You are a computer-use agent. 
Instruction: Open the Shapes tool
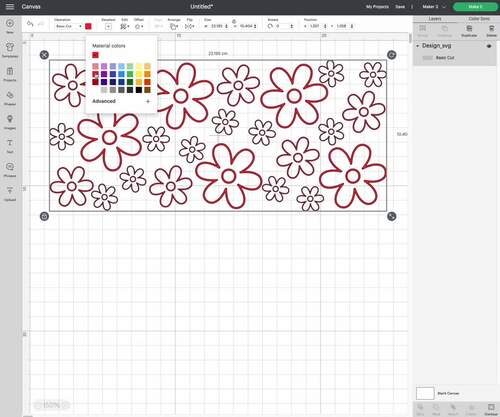click(x=10, y=98)
